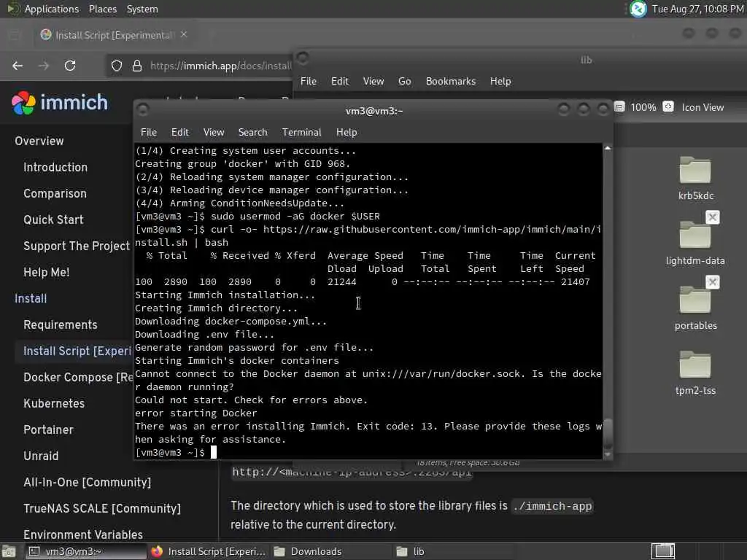This screenshot has width=747, height=560.
Task: Click the terminal scrollbar thumb
Action: click(x=608, y=433)
